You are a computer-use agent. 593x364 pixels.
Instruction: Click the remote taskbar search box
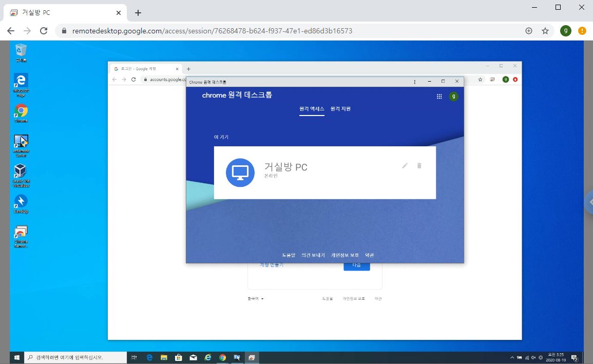(75, 357)
